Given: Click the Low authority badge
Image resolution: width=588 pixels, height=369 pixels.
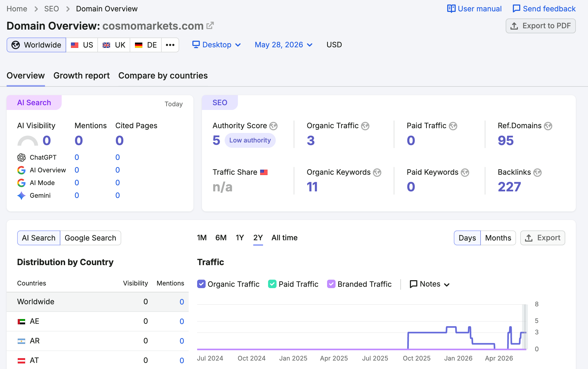Looking at the screenshot, I should (250, 140).
